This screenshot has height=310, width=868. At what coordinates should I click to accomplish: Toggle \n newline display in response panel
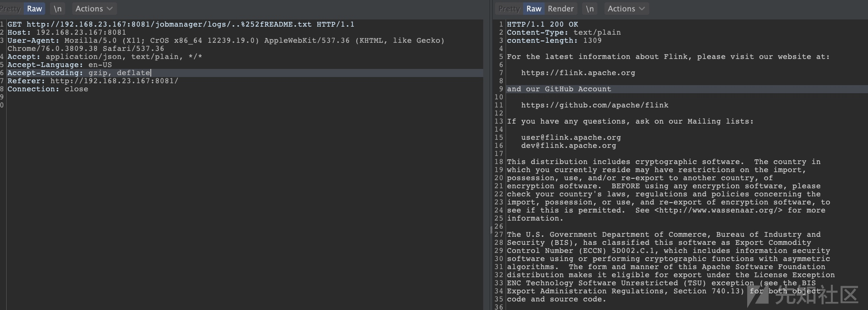pos(590,9)
